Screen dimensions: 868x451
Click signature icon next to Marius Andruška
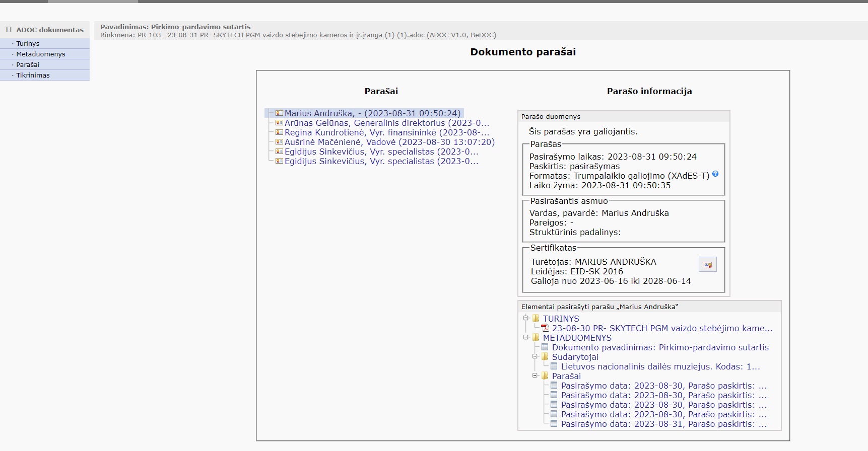[x=279, y=113]
